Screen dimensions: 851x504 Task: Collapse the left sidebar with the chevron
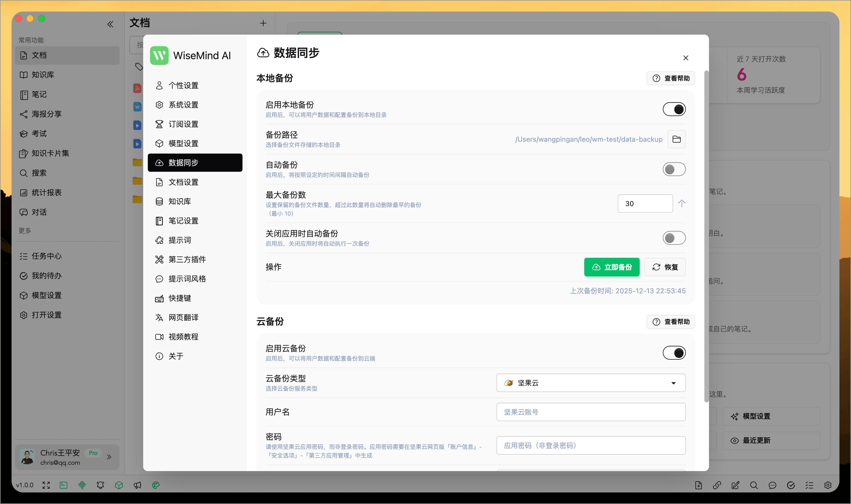(110, 24)
